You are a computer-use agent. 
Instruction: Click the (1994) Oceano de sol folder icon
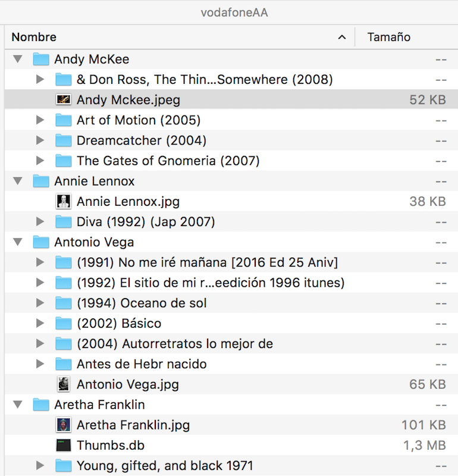coord(64,303)
